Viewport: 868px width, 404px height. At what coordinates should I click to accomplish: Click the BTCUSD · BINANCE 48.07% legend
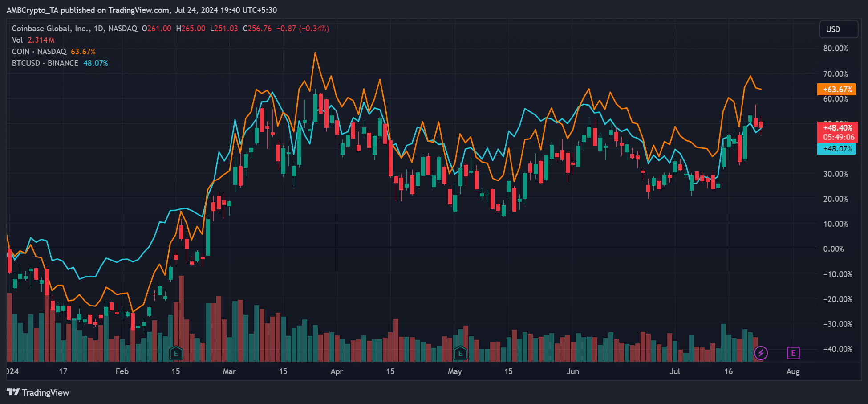pos(60,63)
